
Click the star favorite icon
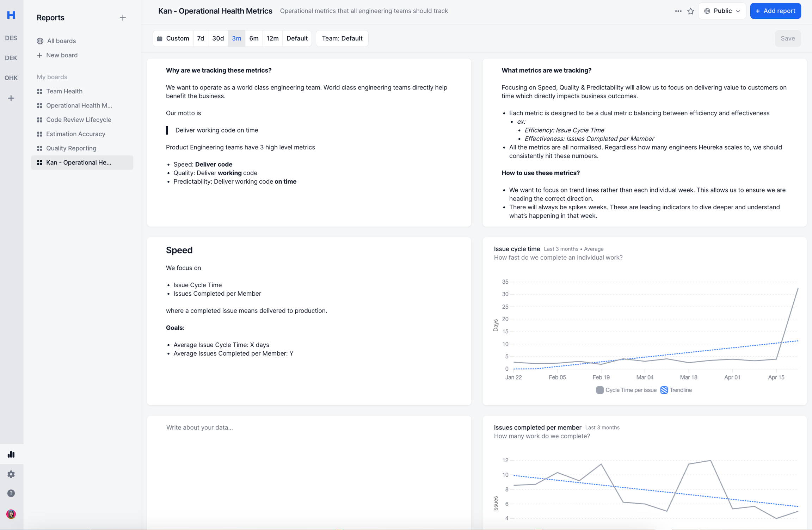coord(690,11)
